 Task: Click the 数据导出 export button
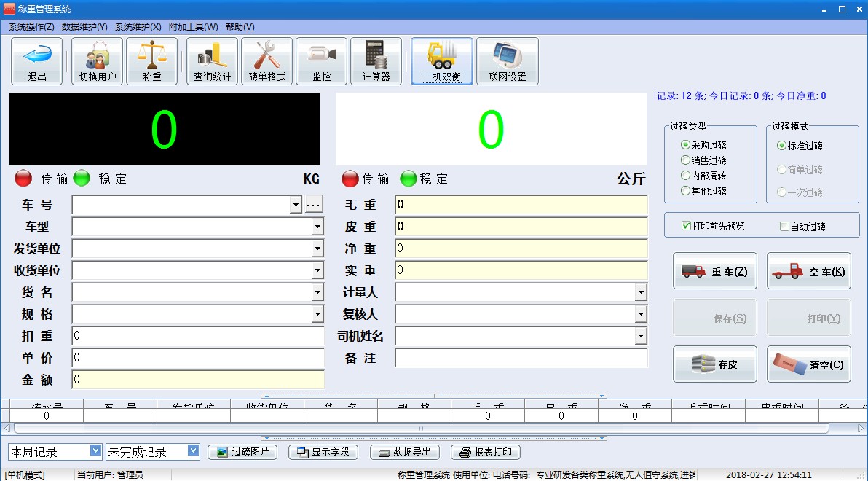coord(404,452)
